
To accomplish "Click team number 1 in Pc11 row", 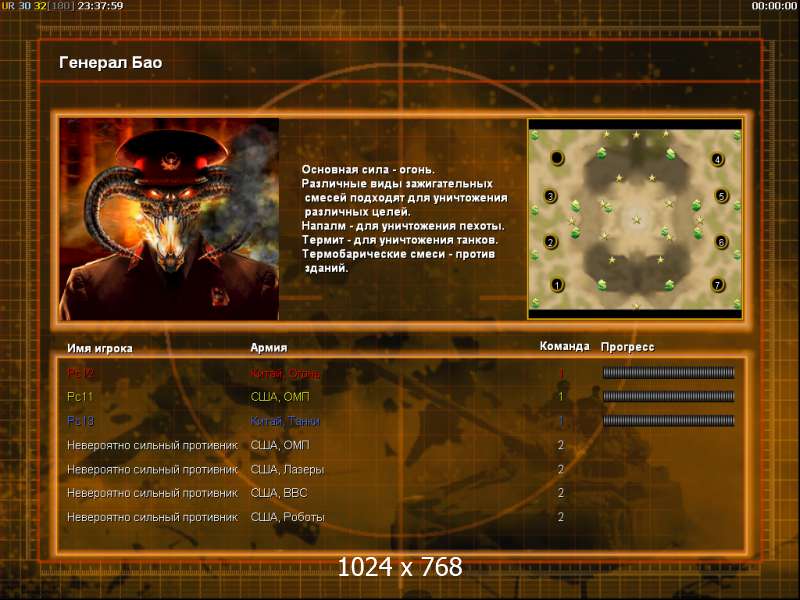I will click(561, 396).
